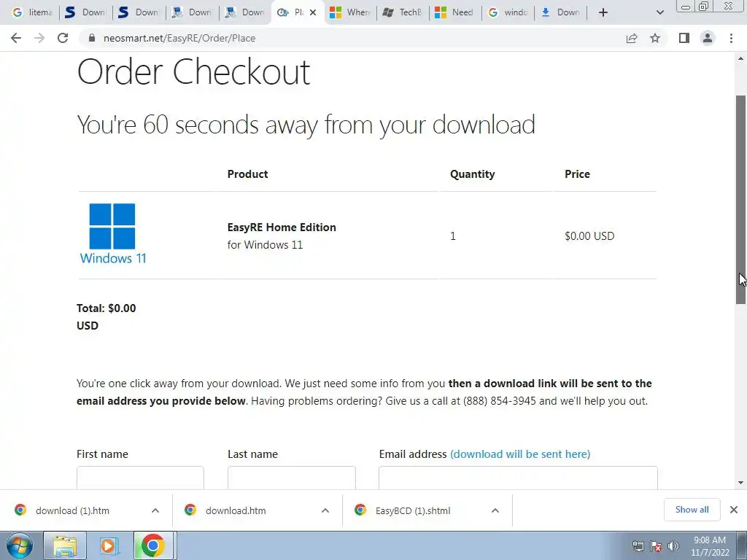The image size is (747, 560).
Task: Click the Chrome taskbar icon
Action: pos(153,545)
